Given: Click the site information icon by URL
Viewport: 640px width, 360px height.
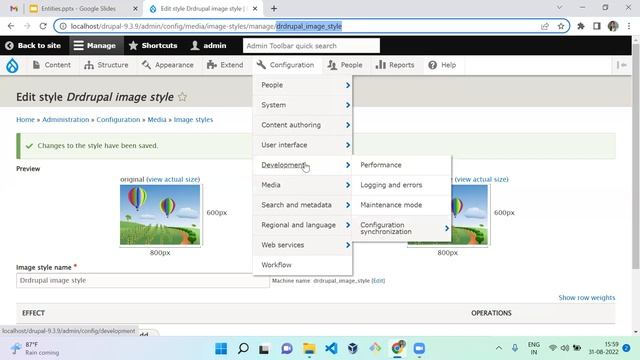Looking at the screenshot, I should pyautogui.click(x=63, y=26).
